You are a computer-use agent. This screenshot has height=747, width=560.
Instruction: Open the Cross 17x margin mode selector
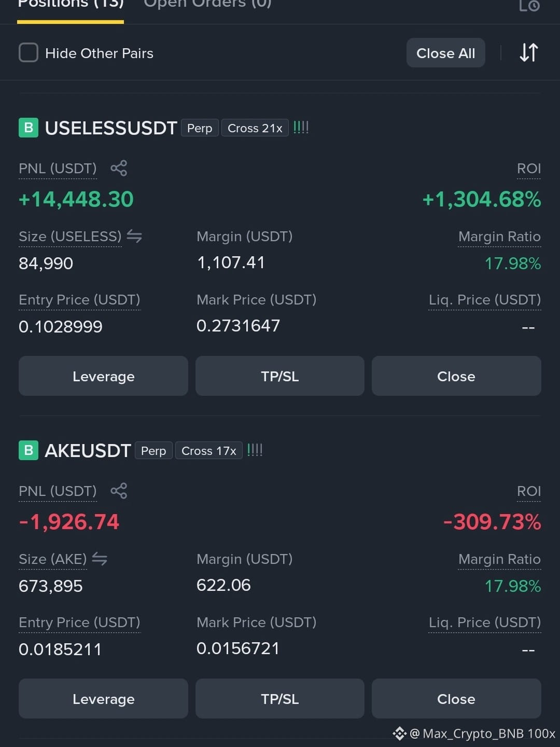[208, 451]
